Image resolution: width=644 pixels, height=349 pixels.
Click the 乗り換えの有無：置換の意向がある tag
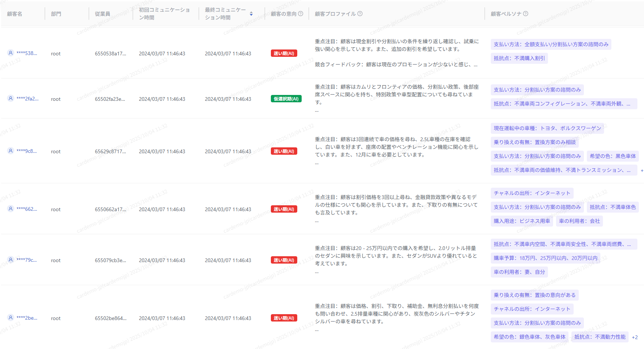[x=534, y=295]
